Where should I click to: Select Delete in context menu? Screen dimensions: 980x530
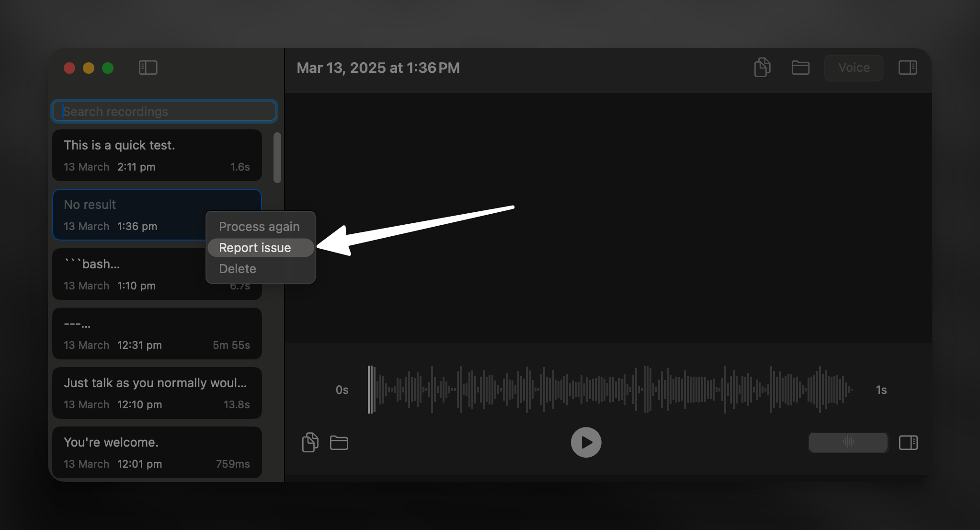click(238, 269)
